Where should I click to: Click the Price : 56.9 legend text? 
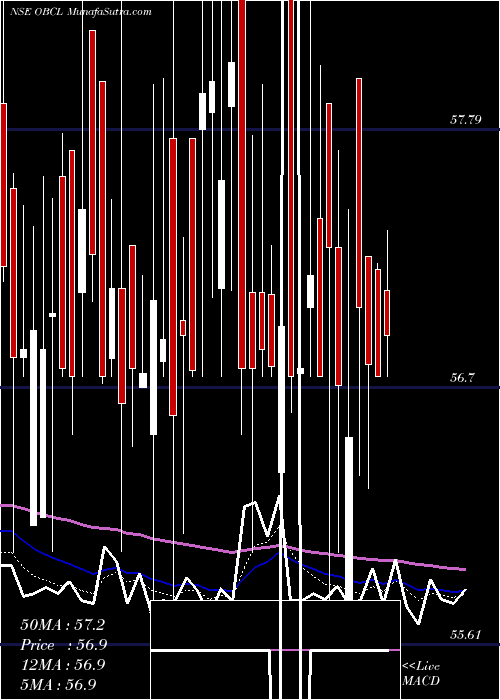62,645
